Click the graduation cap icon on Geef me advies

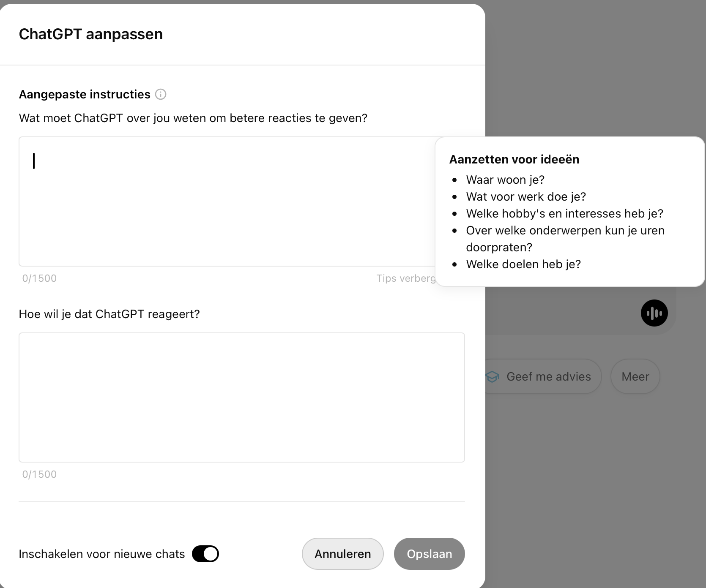[493, 376]
